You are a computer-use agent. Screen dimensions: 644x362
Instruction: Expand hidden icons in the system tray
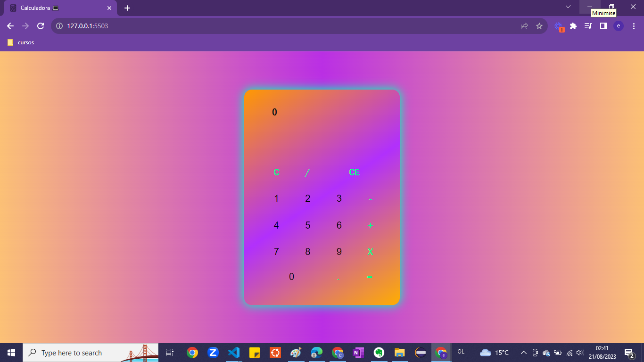point(523,352)
